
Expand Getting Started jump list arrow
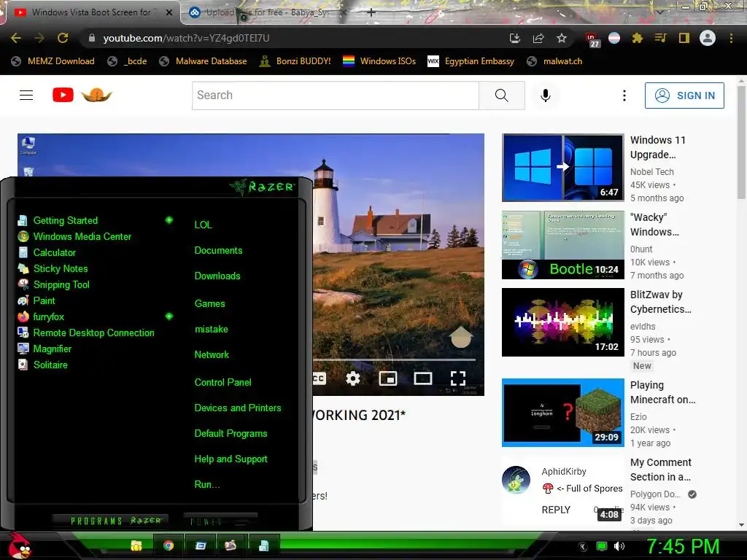point(169,220)
